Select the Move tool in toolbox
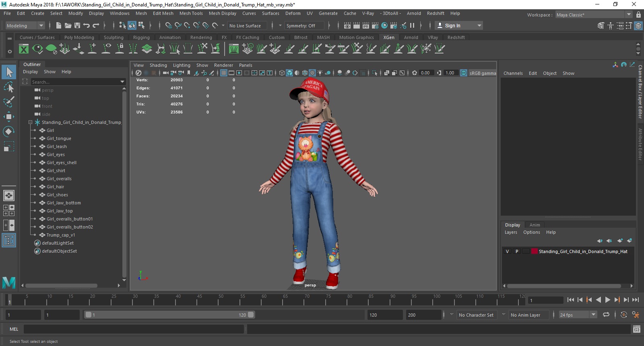 pos(9,117)
